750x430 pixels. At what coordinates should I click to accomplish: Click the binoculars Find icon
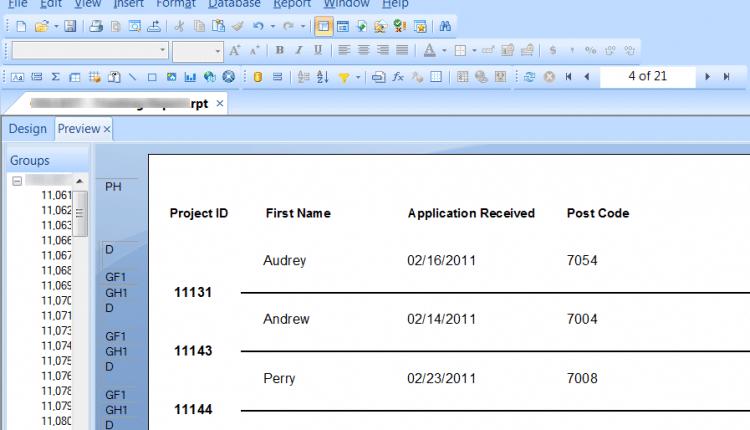pyautogui.click(x=445, y=26)
